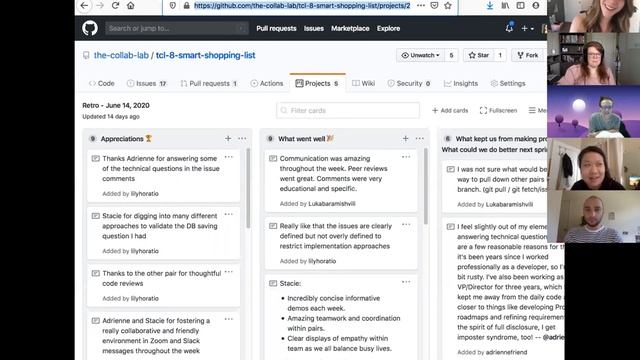Toggle the browser sidebar icon

(520, 5)
